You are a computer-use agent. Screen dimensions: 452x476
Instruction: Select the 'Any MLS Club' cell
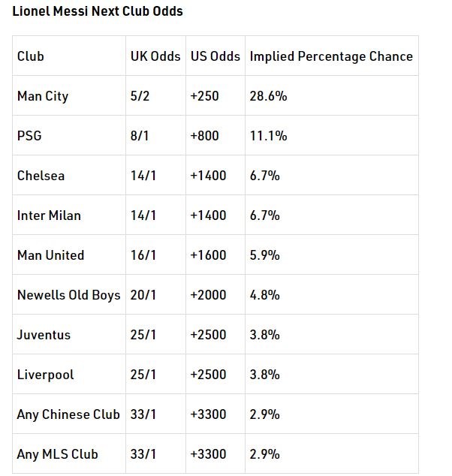58,454
